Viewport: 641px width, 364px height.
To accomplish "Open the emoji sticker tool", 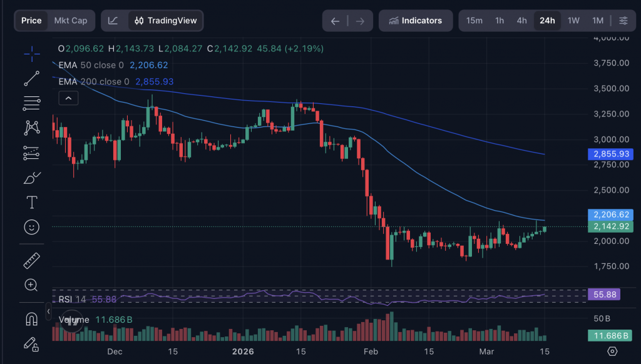I will tap(31, 226).
